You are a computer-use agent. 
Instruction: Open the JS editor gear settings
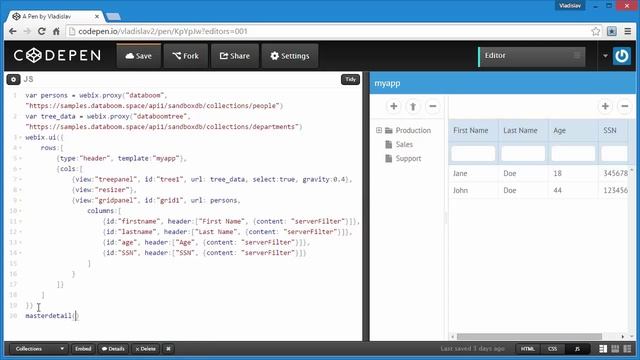(x=13, y=80)
